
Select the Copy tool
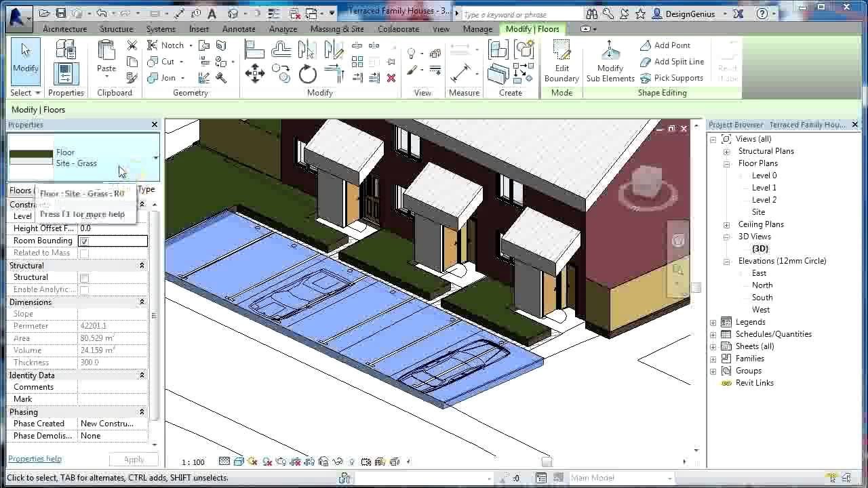281,74
